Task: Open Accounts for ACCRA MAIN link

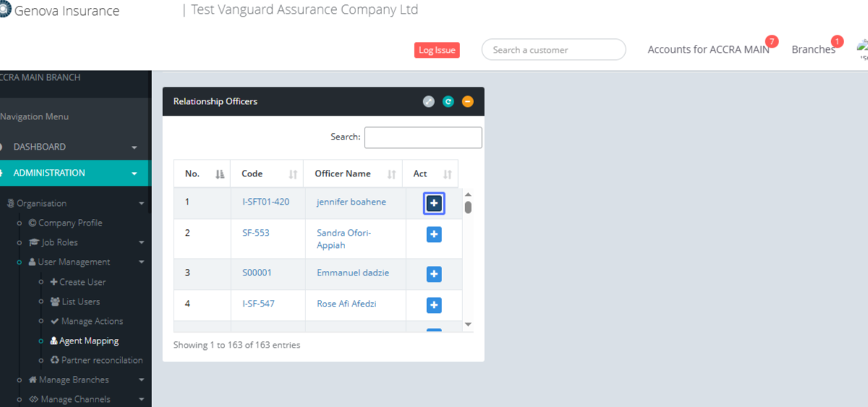Action: pyautogui.click(x=708, y=50)
